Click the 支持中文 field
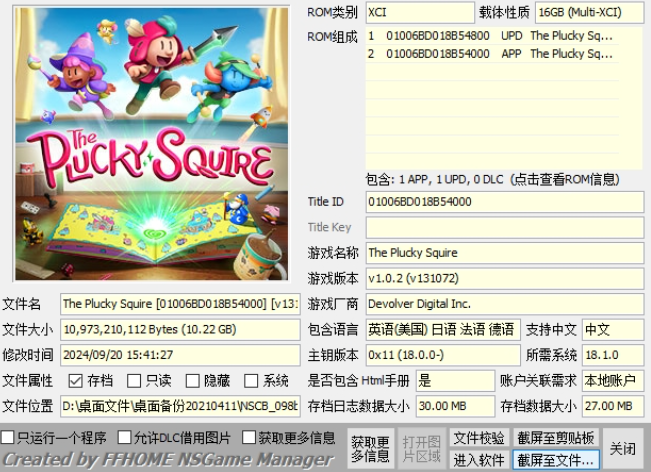651x472 pixels. click(613, 330)
